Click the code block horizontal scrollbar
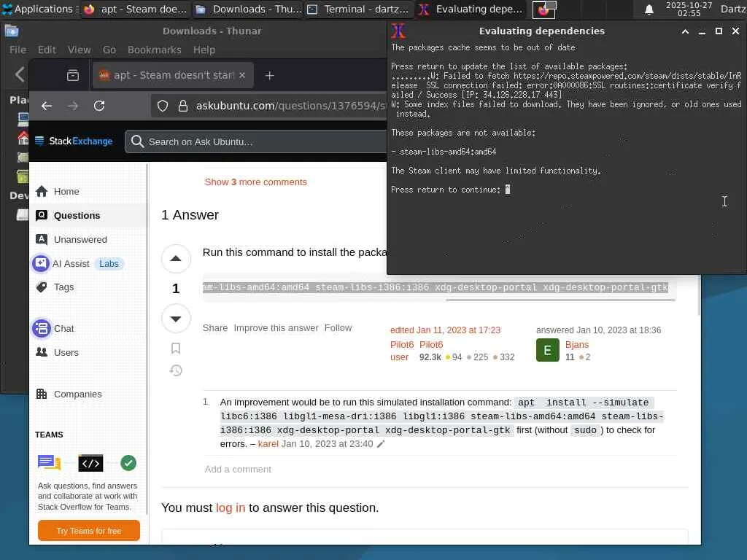 (x=560, y=300)
